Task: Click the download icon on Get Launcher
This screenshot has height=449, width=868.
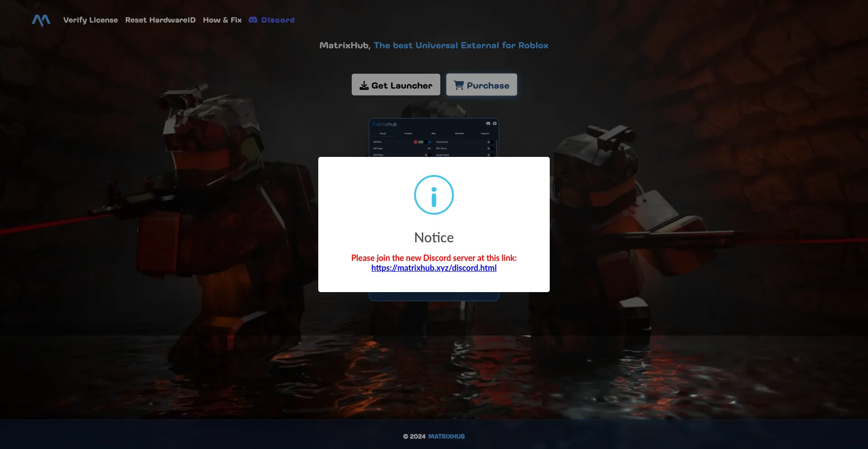Action: point(364,85)
